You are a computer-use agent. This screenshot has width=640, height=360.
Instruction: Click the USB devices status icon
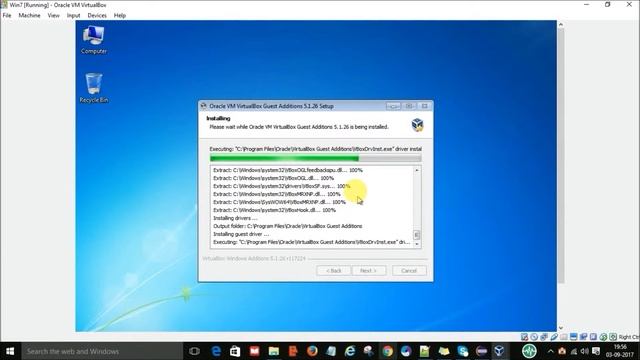(x=554, y=337)
